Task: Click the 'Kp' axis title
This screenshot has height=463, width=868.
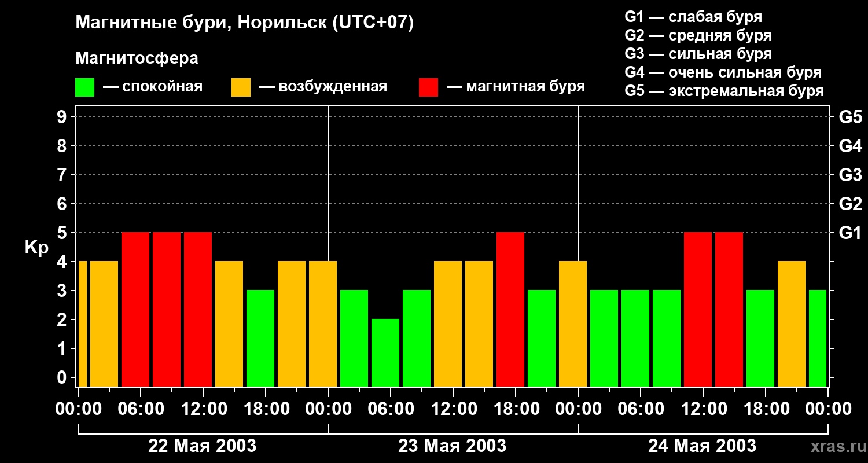Action: pos(36,248)
